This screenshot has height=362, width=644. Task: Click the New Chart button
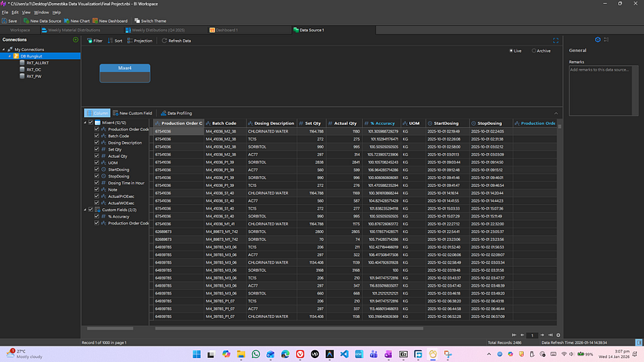click(77, 21)
